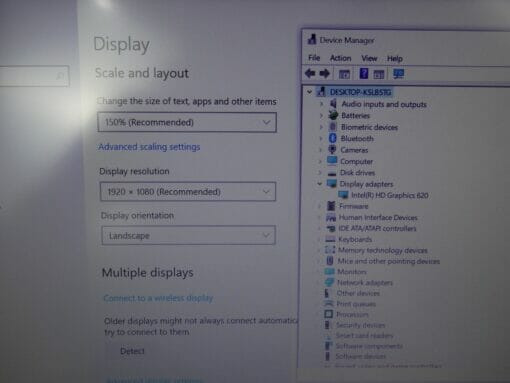Select the Human Interface Devices icon
This screenshot has height=383, width=510.
point(331,217)
